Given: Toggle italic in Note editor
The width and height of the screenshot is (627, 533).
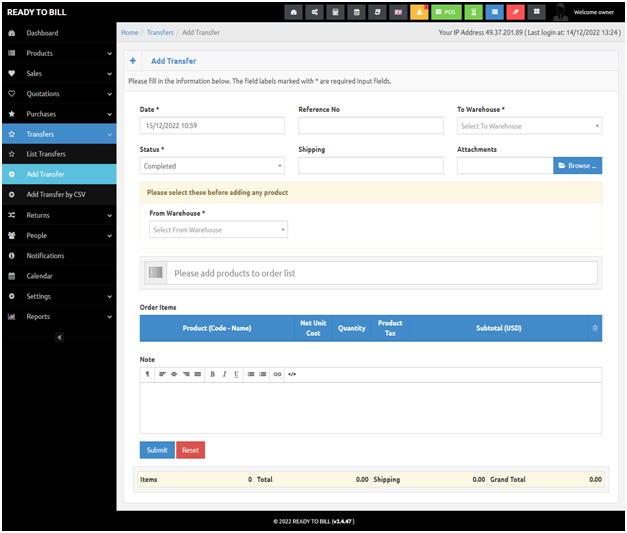Looking at the screenshot, I should click(224, 375).
